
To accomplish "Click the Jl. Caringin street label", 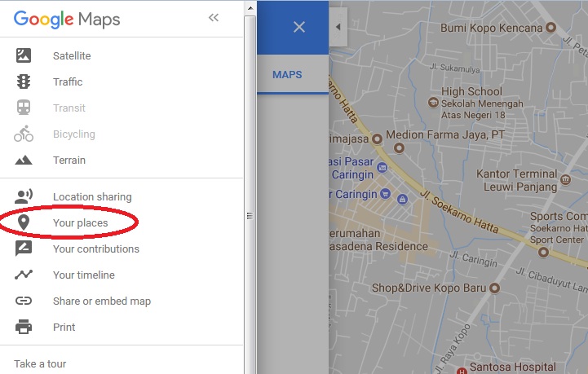I will point(474,258).
